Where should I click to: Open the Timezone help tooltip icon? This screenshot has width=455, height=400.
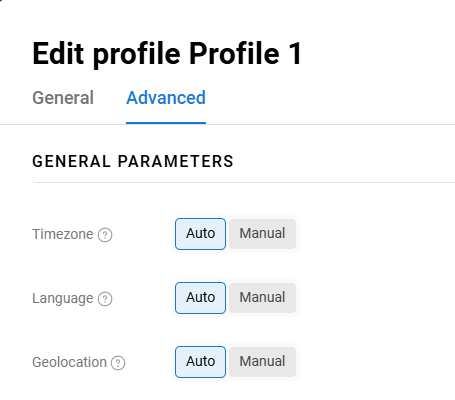(x=105, y=235)
